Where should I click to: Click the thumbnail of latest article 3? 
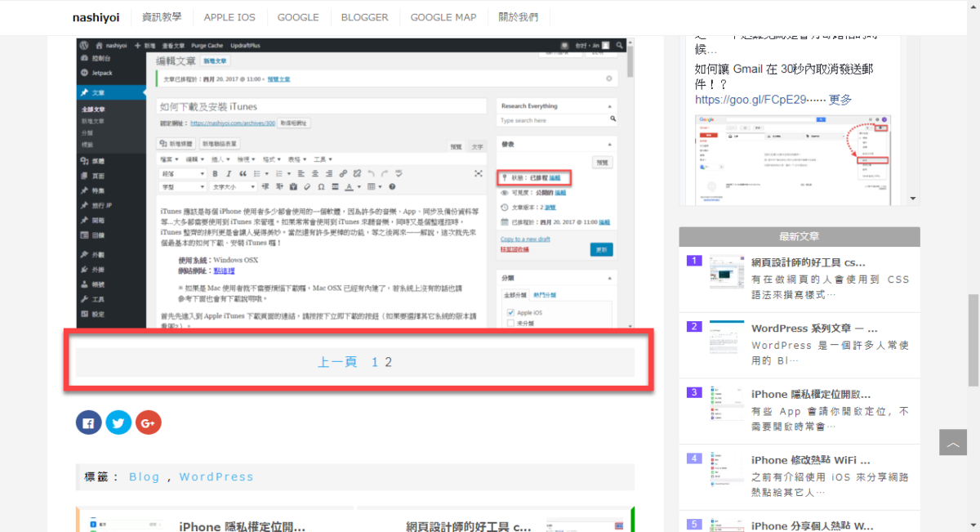[x=727, y=404]
